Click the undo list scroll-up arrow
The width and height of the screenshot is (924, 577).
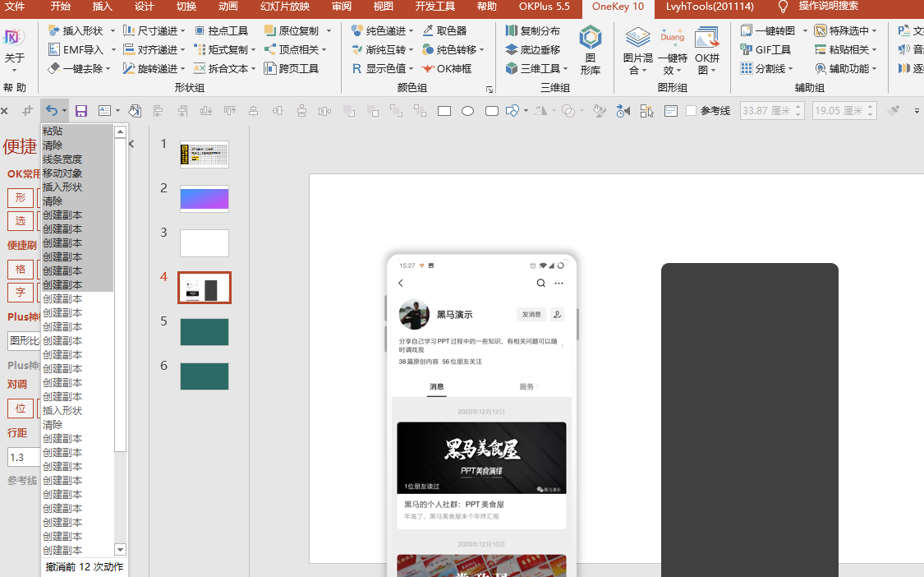click(x=120, y=132)
